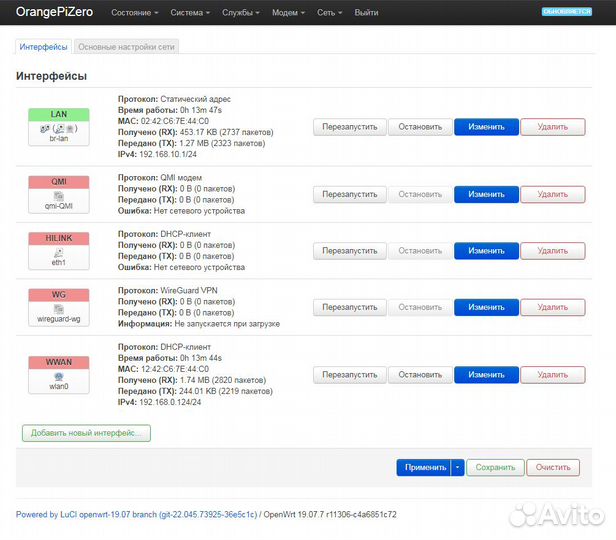The width and height of the screenshot is (616, 540).
Task: Expand the Модем menu
Action: click(288, 13)
